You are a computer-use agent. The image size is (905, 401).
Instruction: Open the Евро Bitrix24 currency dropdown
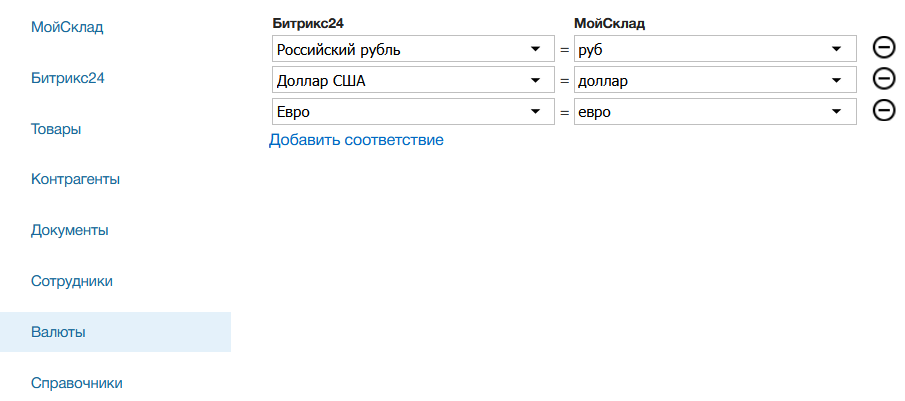[413, 111]
